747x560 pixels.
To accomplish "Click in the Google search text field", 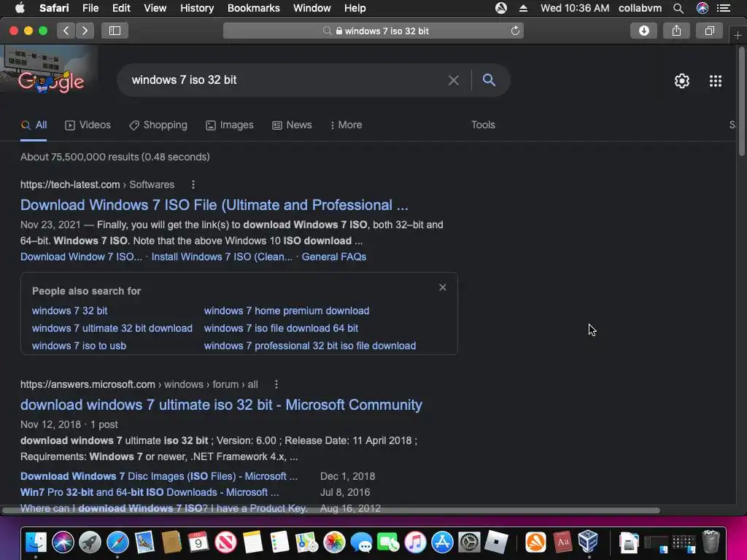I will tap(286, 80).
